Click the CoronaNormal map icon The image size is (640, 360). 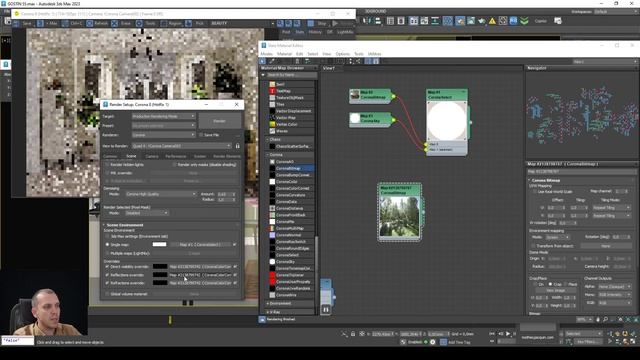tap(272, 235)
